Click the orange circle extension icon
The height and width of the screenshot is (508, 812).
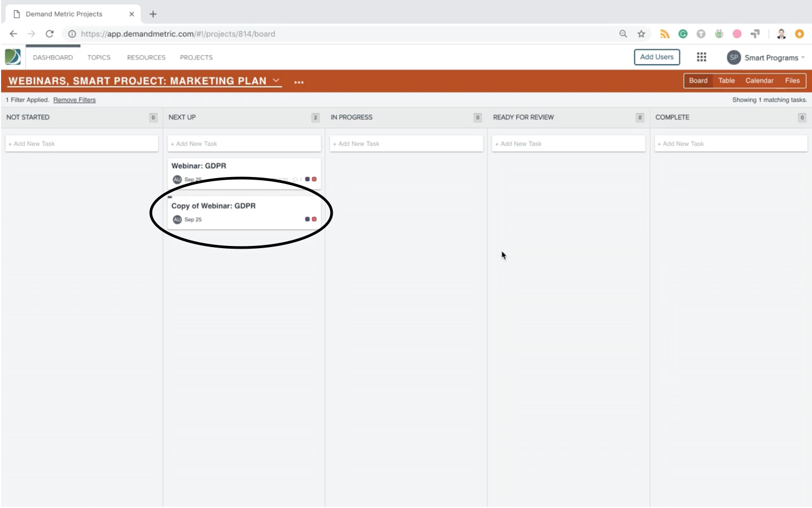[799, 34]
